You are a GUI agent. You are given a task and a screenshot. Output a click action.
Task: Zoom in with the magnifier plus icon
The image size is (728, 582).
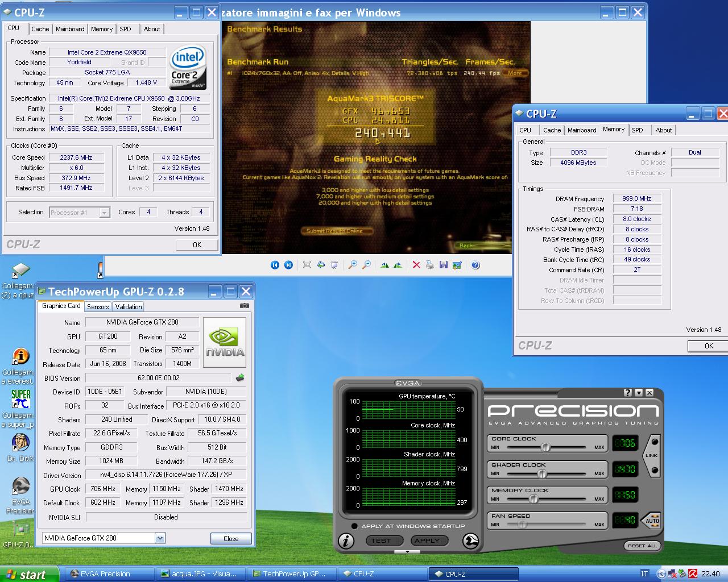[x=353, y=265]
